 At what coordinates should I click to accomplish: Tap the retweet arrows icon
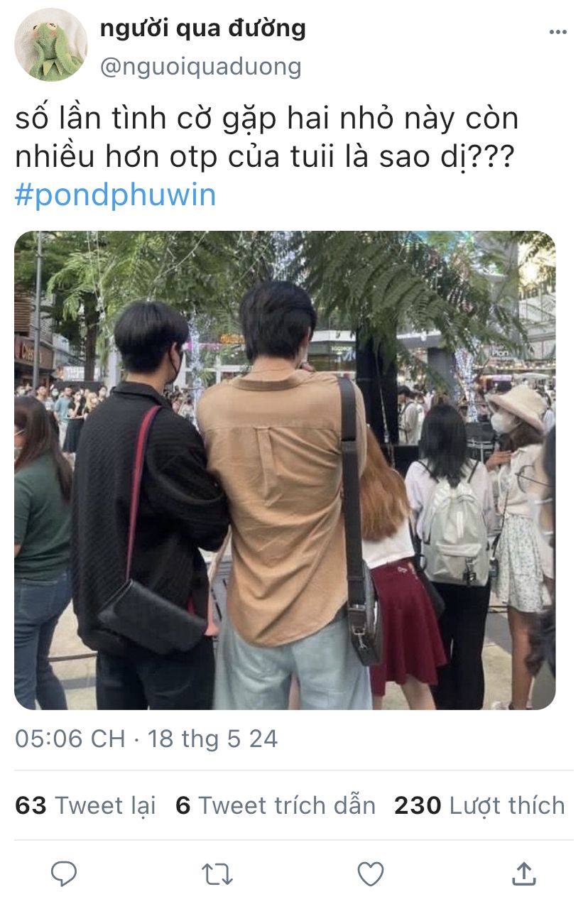[217, 874]
